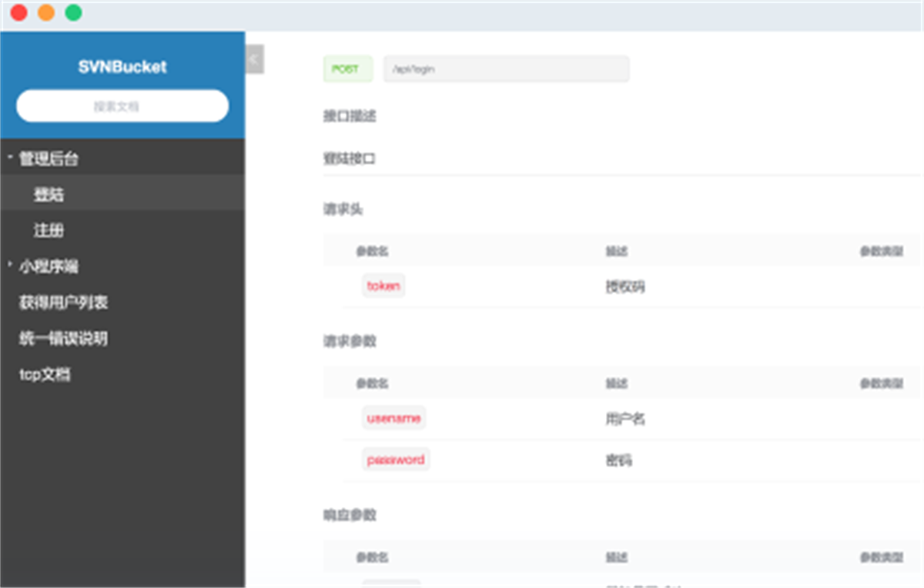The width and height of the screenshot is (924, 588).
Task: Collapse the 管理后台 tree section
Action: tap(10, 159)
